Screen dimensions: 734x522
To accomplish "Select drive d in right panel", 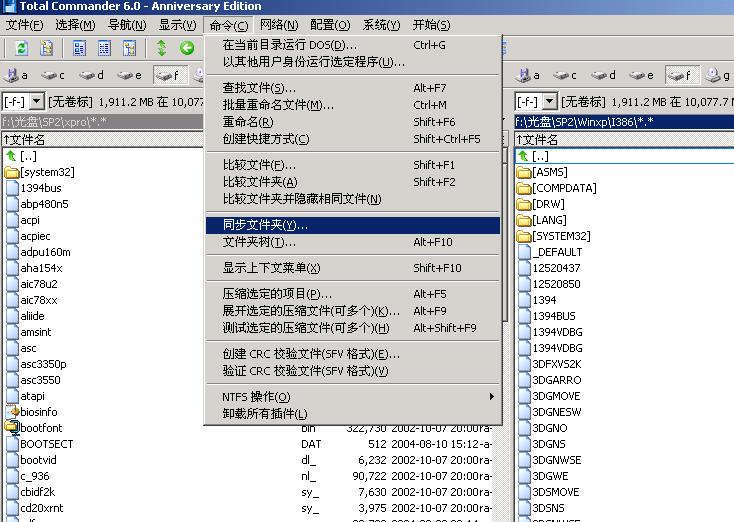I will (x=603, y=75).
